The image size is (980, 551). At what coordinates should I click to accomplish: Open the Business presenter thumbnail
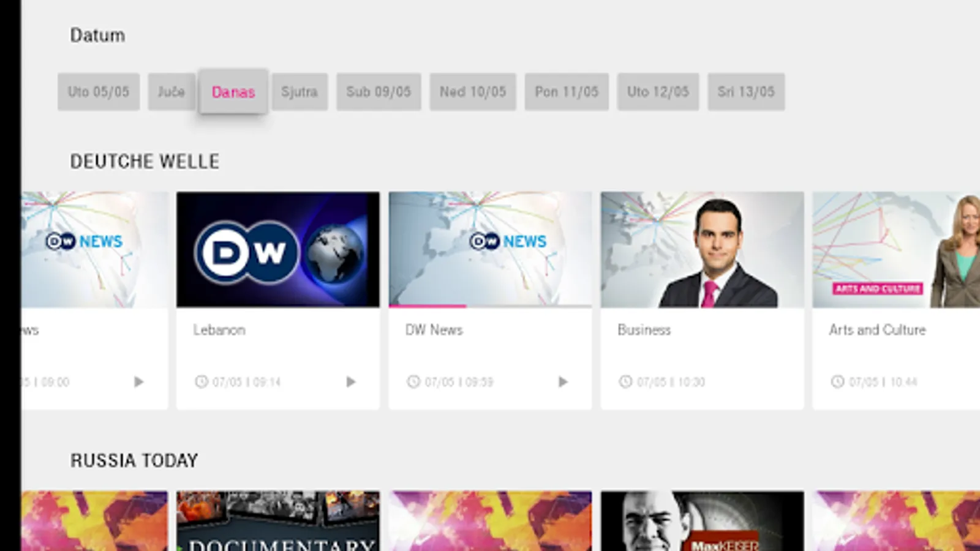(702, 250)
